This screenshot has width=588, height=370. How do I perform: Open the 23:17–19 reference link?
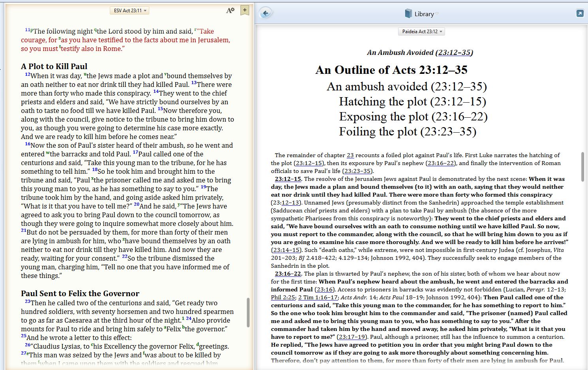pos(351,337)
